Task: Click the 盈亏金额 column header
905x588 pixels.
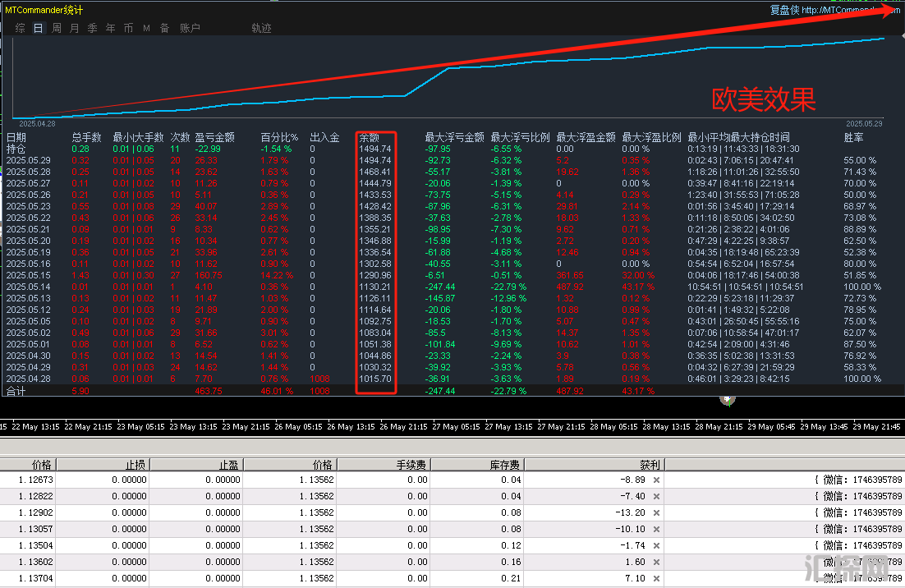Action: tap(214, 137)
